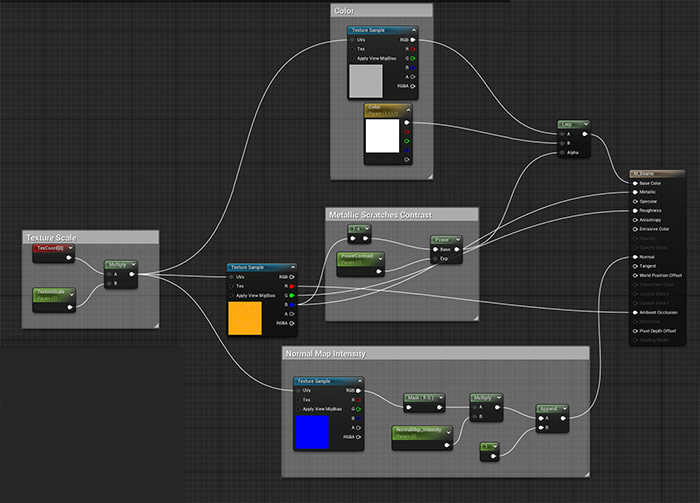Click the Exp input pin on Power node
Image resolution: width=700 pixels, height=503 pixels.
click(x=435, y=258)
